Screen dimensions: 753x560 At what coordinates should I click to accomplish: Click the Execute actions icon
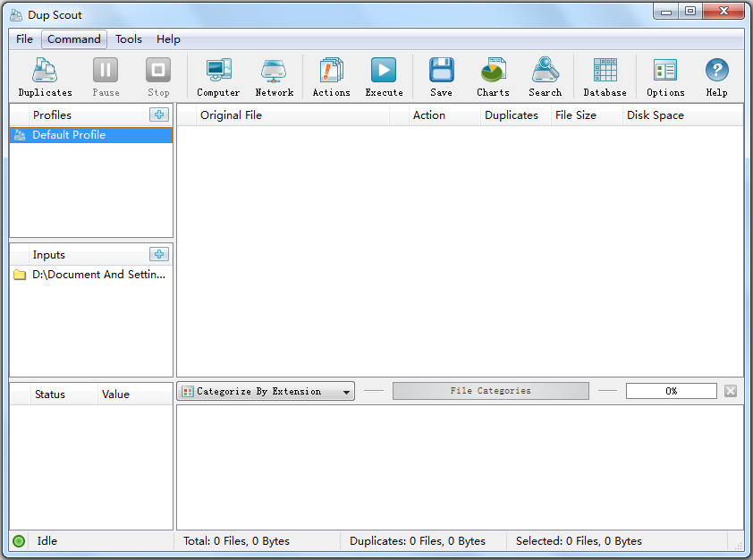click(x=384, y=77)
